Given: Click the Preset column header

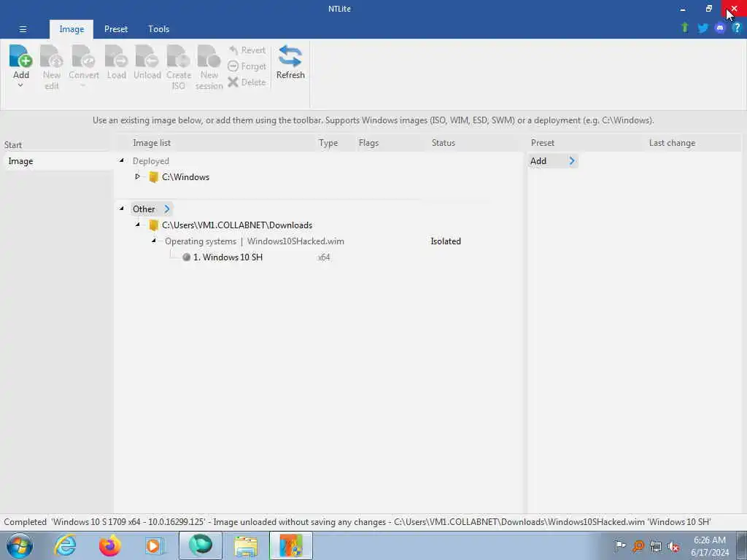Looking at the screenshot, I should tap(543, 143).
